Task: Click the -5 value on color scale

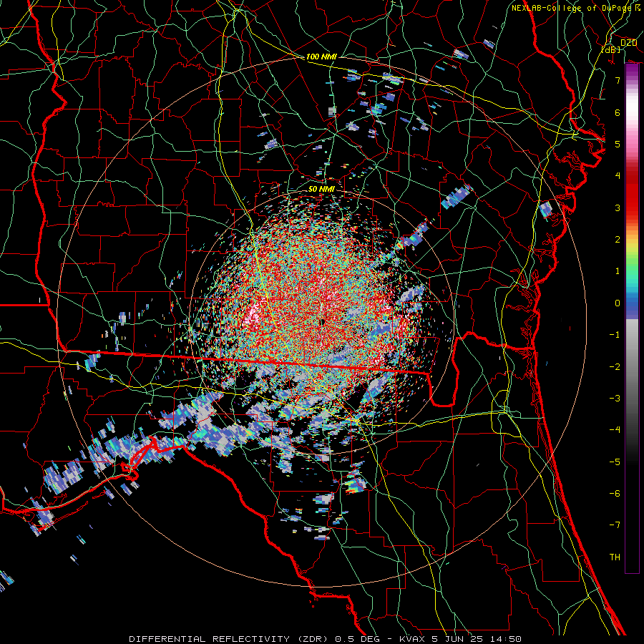Action: tap(615, 462)
